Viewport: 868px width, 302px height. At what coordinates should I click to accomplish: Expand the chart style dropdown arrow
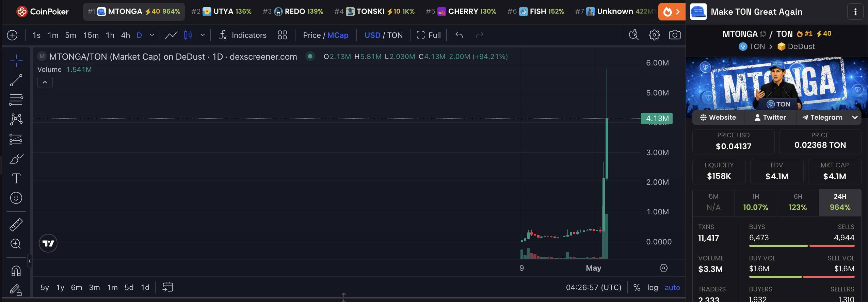point(203,35)
